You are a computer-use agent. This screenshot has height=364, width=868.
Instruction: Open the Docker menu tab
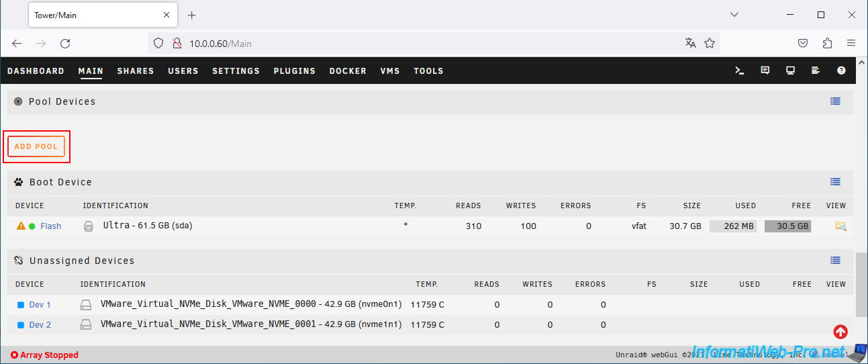(348, 71)
